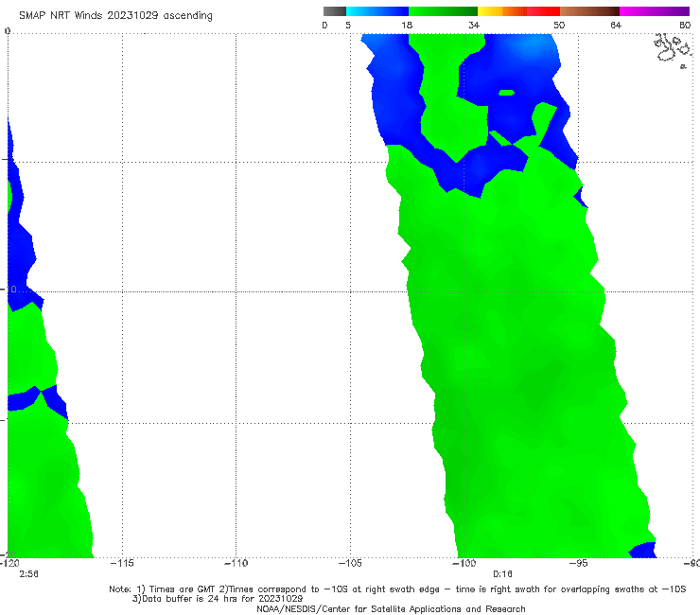Click the small blue patch at the swath's bottom right
Image resolution: width=700 pixels, height=615 pixels.
pyautogui.click(x=643, y=551)
